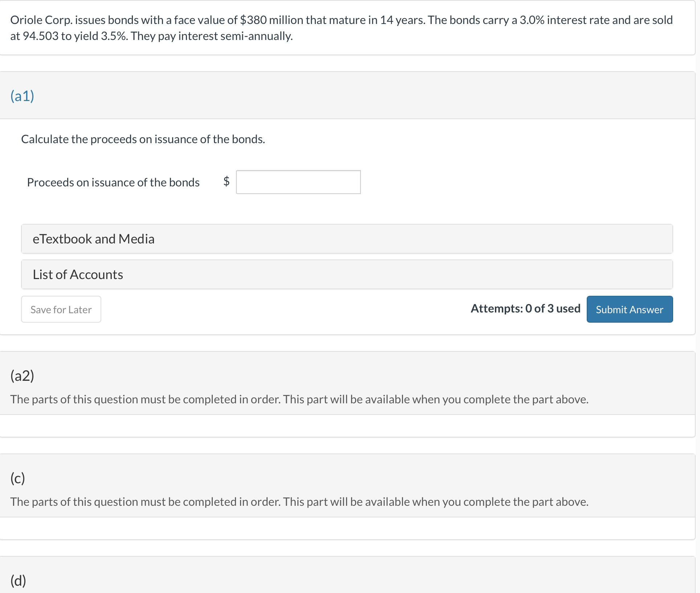Image resolution: width=700 pixels, height=593 pixels.
Task: Click the 'Proceeds on issuance of the bonds' label
Action: tap(113, 182)
